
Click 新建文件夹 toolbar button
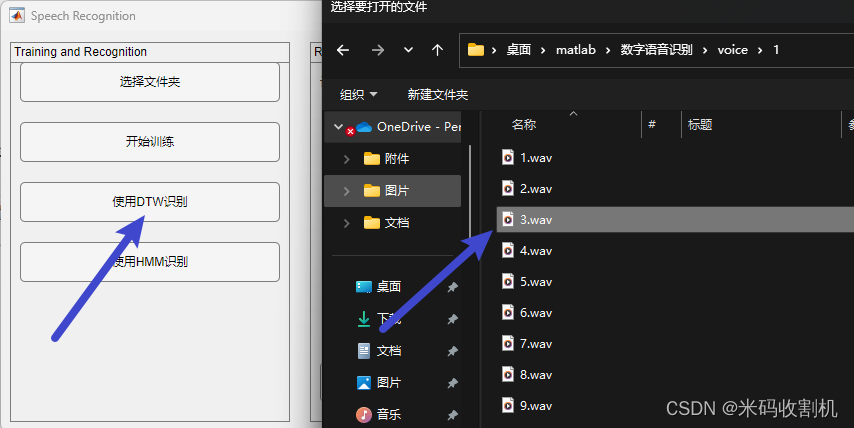438,95
